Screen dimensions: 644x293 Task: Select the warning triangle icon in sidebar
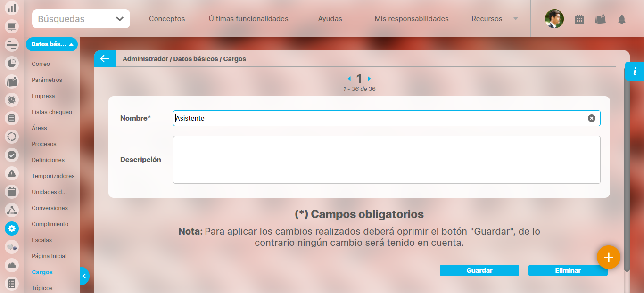click(12, 173)
